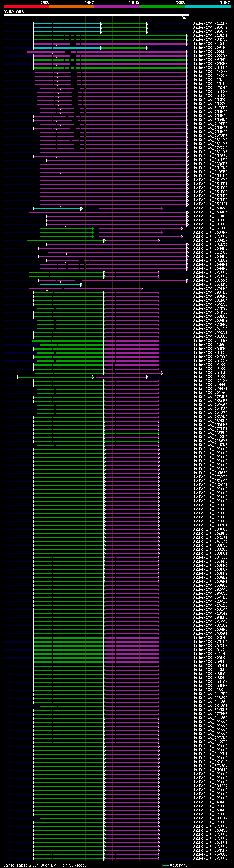This screenshot has width=234, height=868.
Task: Select the UniRef100_C1MZI5 label
Action: point(210,80)
